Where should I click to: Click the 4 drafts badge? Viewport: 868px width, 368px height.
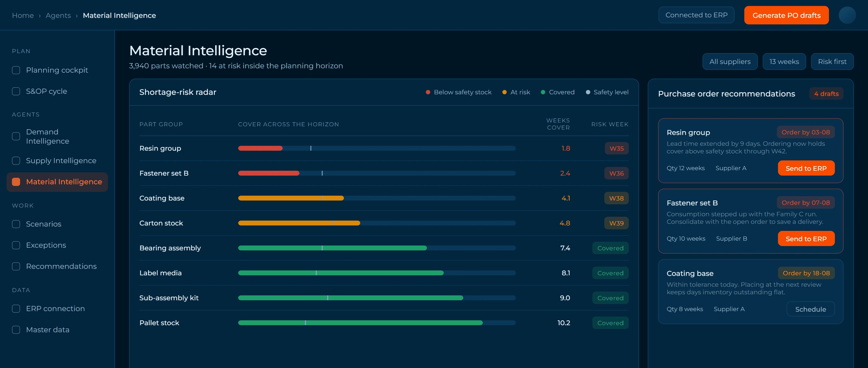point(826,93)
